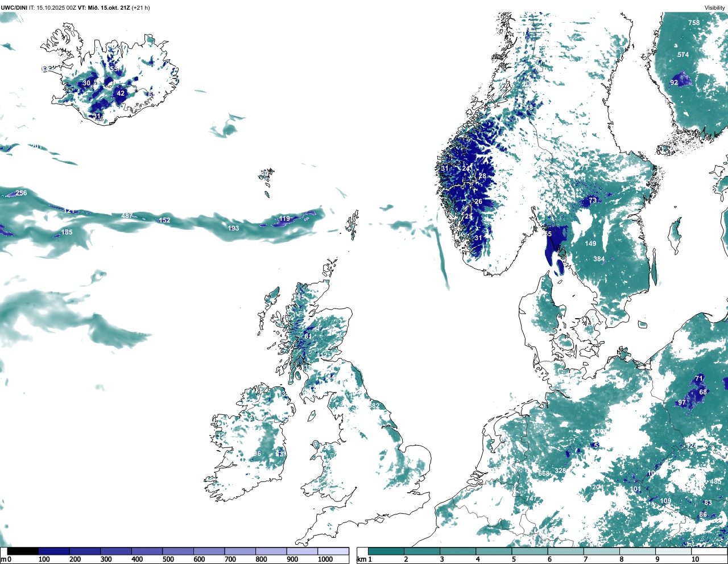Click the '382' value on English coast
The image size is (728, 564).
pos(374,406)
